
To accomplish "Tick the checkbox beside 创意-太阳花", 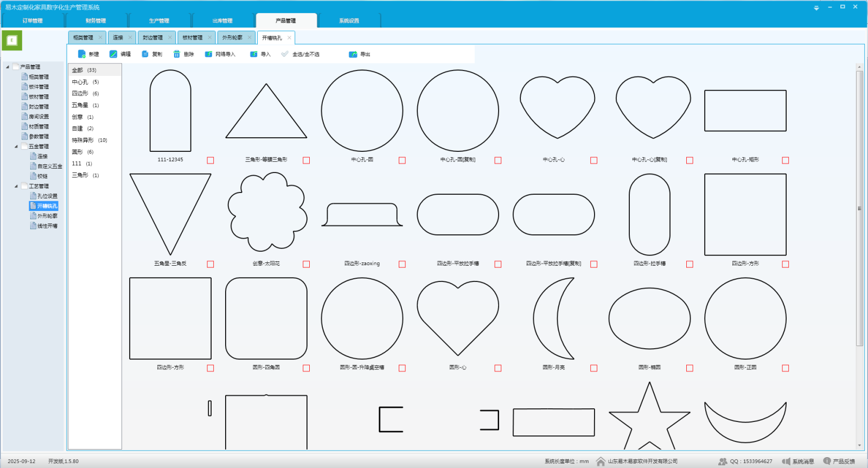I will tap(307, 265).
